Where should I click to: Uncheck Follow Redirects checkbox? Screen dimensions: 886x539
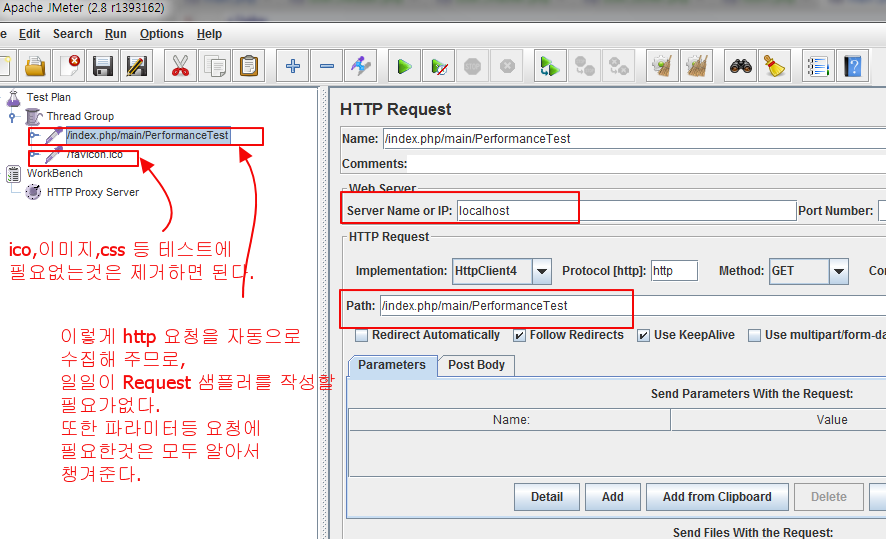[x=519, y=335]
